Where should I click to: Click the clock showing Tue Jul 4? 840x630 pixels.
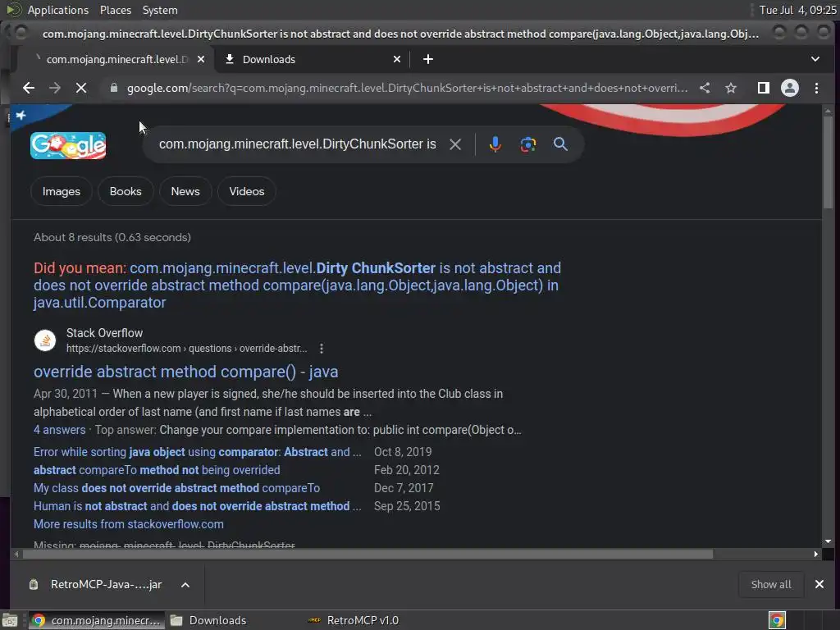click(x=797, y=10)
